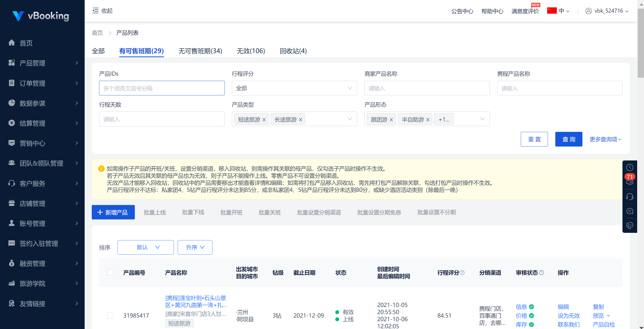Click the 产品IDs input field
Viewport: 644px width, 329px height.
[x=162, y=88]
